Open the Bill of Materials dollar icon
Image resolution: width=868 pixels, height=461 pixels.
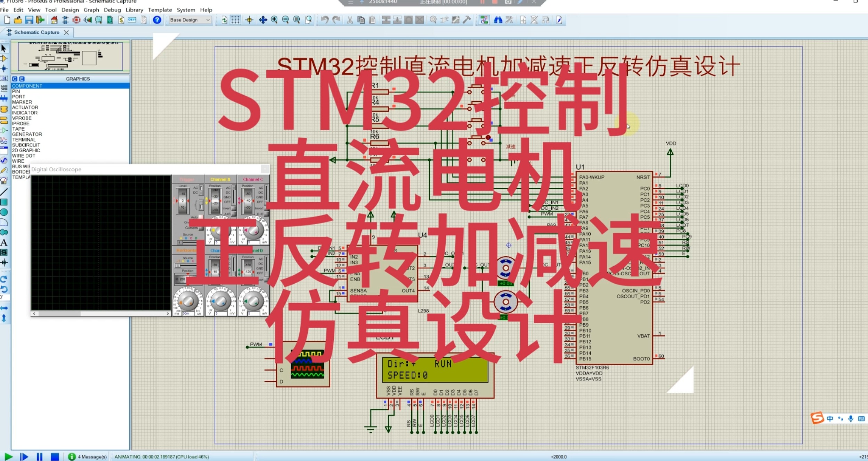point(121,20)
